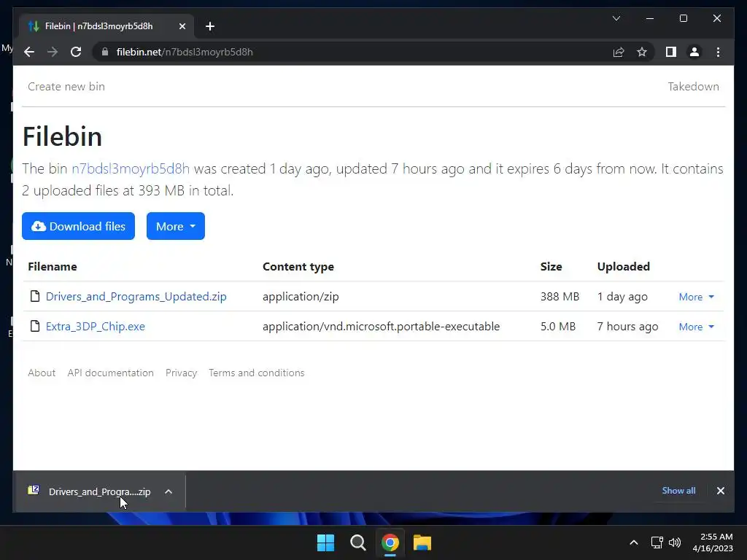Show hidden system tray icons
The height and width of the screenshot is (560, 747).
click(634, 542)
